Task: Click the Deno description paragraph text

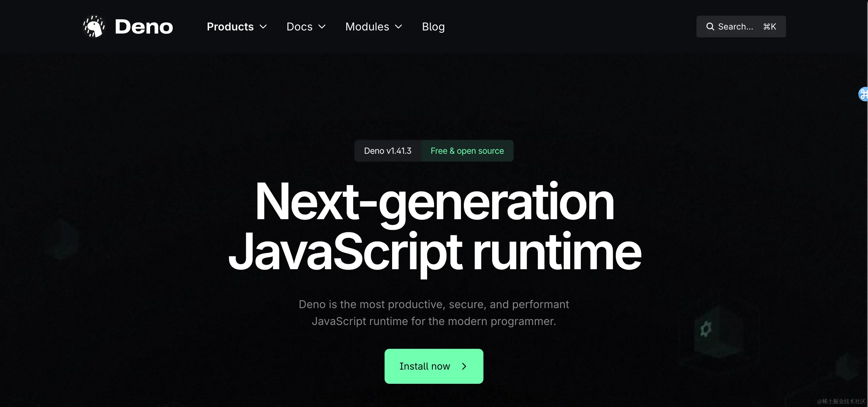Action: point(434,313)
